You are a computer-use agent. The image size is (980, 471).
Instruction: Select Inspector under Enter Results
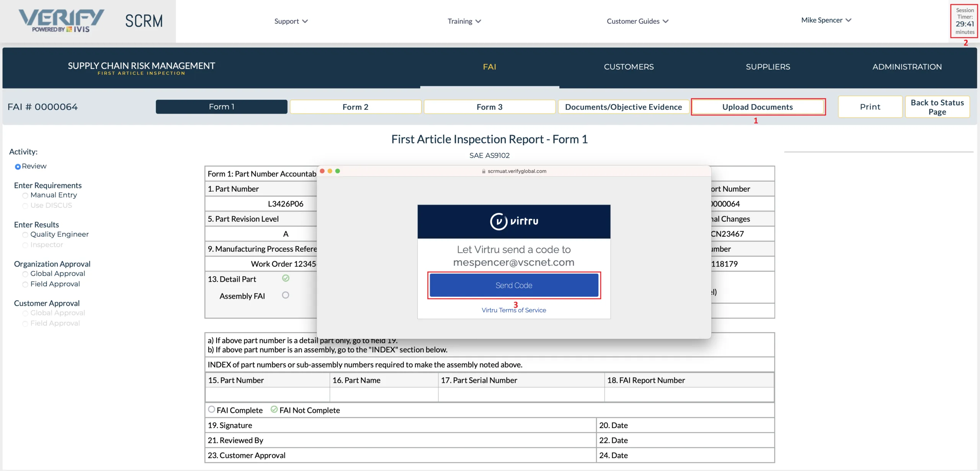click(x=25, y=245)
